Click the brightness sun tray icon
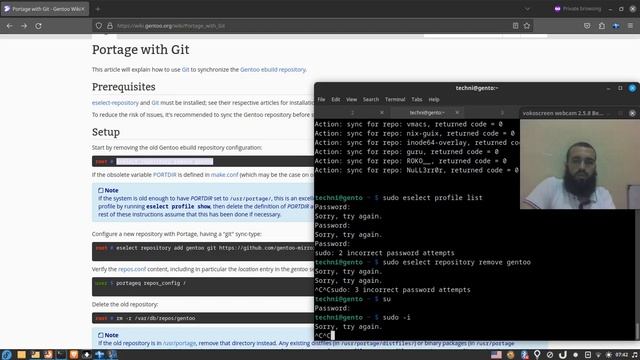640x360 pixels. [609, 355]
